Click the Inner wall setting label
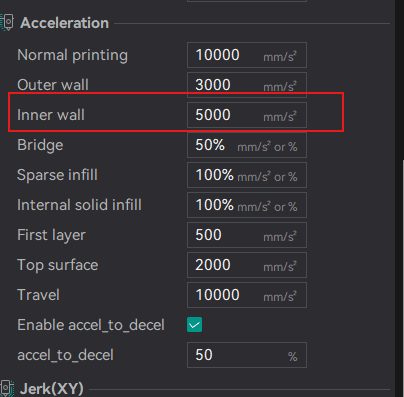This screenshot has height=397, width=404. [x=51, y=115]
